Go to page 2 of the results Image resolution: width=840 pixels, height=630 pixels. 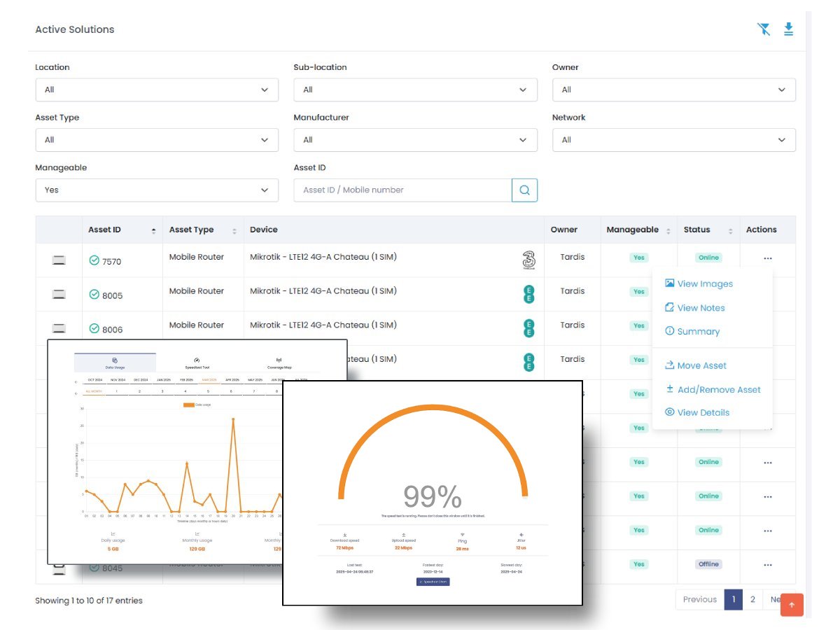point(752,599)
